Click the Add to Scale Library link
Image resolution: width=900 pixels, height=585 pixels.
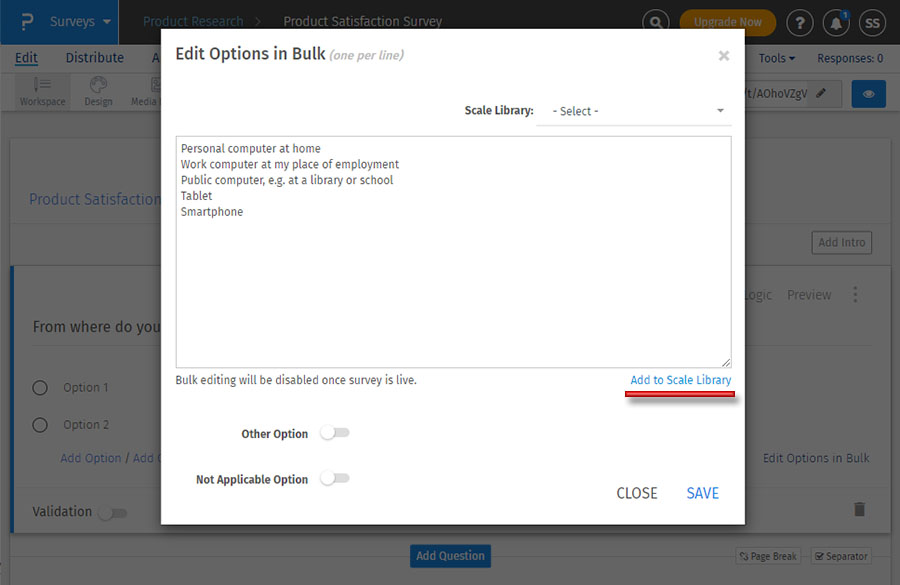click(679, 380)
